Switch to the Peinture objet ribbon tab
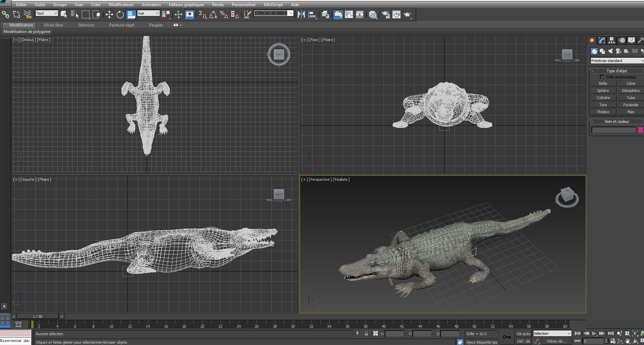This screenshot has height=345, width=644. 122,25
